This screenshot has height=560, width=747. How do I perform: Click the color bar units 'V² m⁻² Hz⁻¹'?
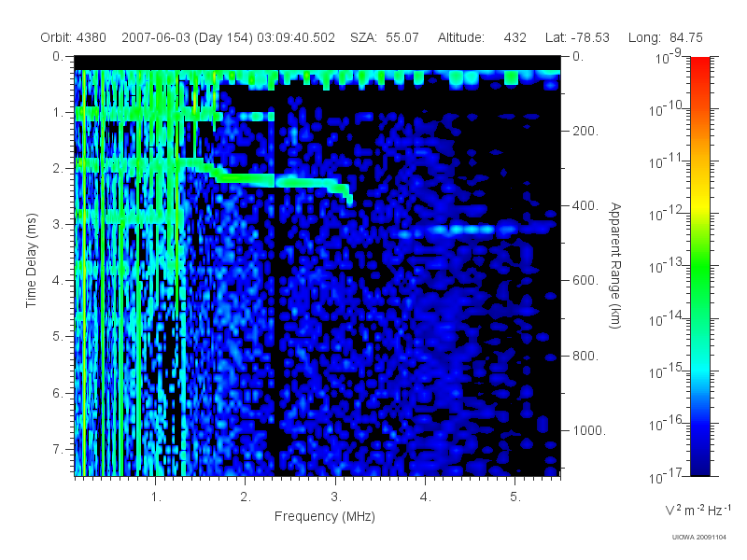point(698,510)
